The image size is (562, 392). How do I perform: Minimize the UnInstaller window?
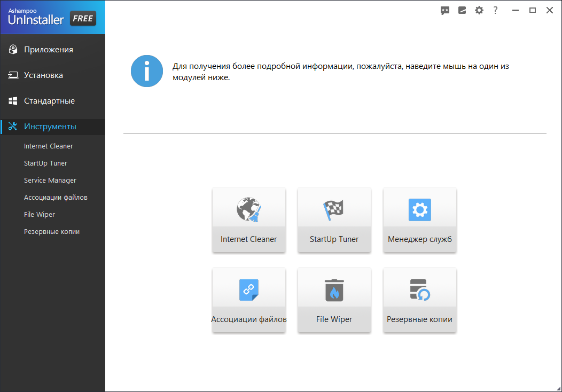[x=516, y=10]
